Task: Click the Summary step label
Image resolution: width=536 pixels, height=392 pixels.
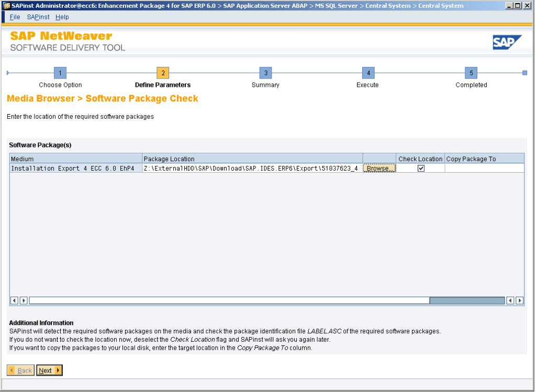Action: [x=265, y=85]
